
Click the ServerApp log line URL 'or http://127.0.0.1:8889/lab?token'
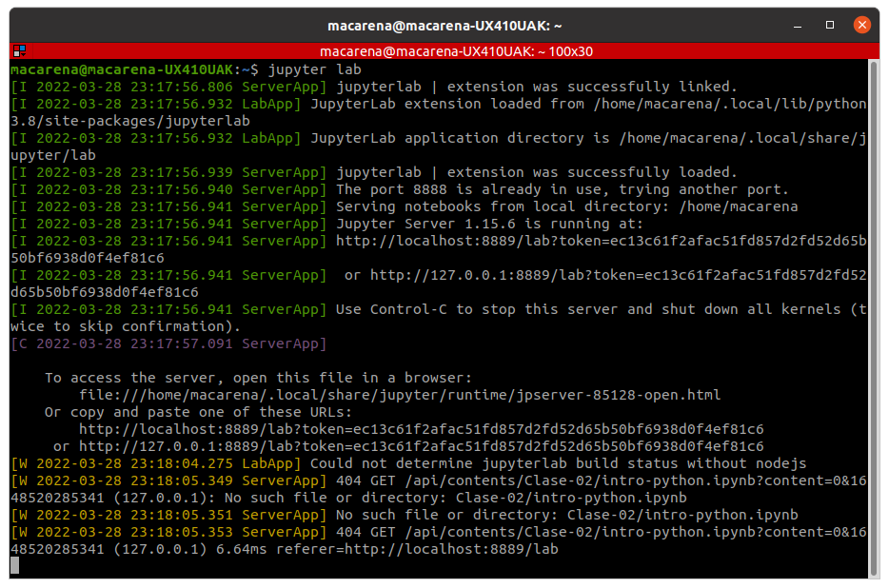coord(605,275)
